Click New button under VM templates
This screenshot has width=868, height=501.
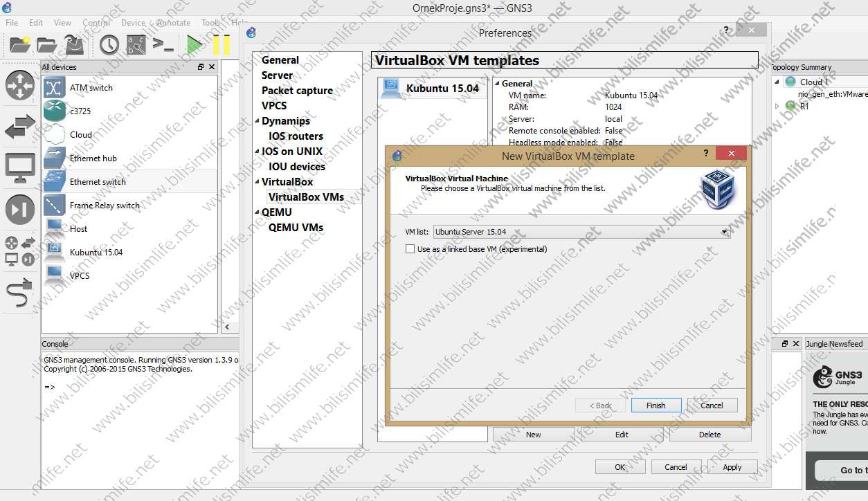coord(534,435)
